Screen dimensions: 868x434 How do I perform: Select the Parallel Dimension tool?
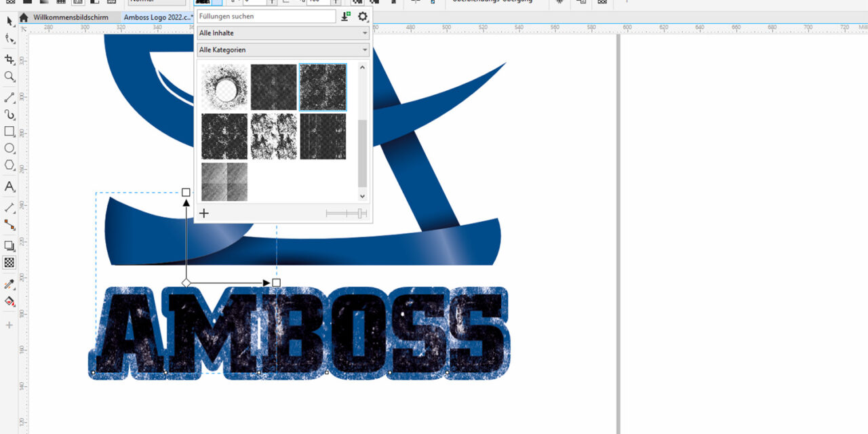(x=9, y=208)
